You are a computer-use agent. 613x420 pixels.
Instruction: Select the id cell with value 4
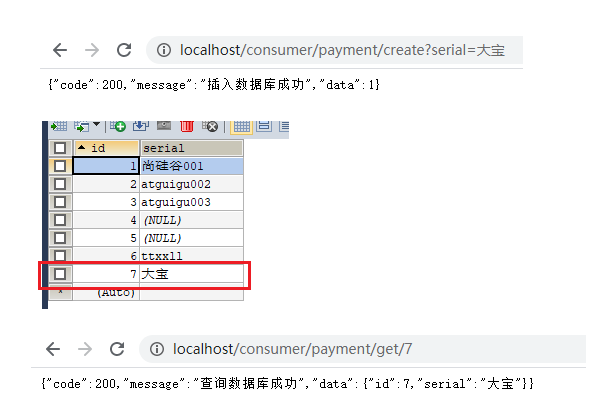point(106,220)
